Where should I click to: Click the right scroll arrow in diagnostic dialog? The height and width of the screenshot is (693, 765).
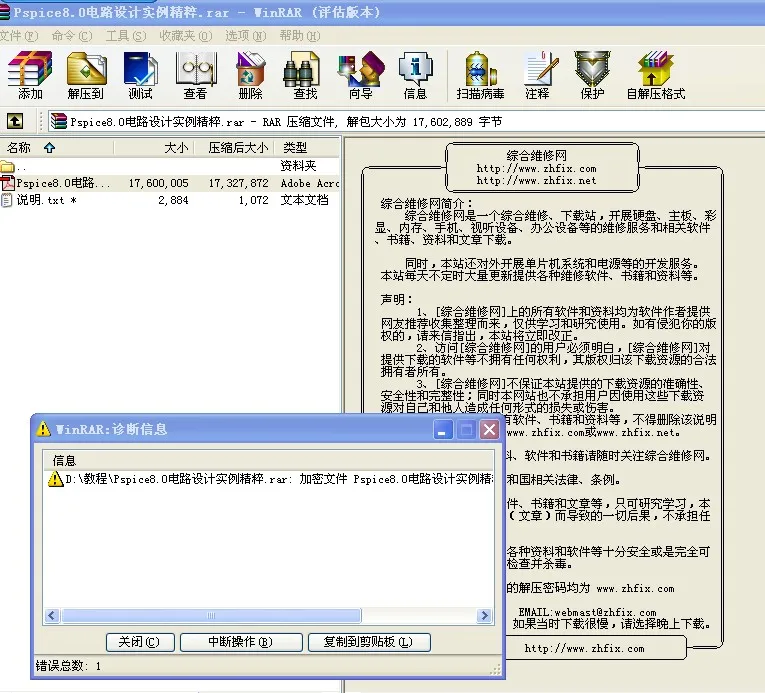coord(484,615)
